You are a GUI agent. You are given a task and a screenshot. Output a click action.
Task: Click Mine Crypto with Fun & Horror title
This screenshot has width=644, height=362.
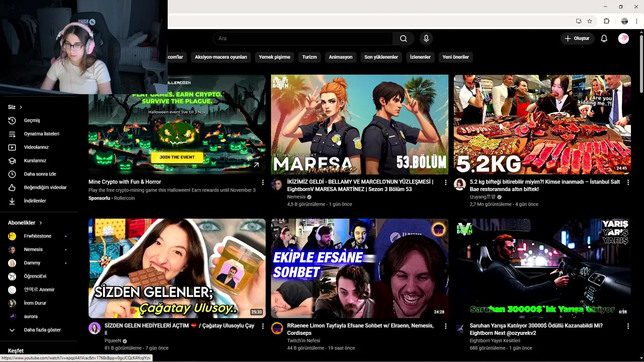(125, 182)
